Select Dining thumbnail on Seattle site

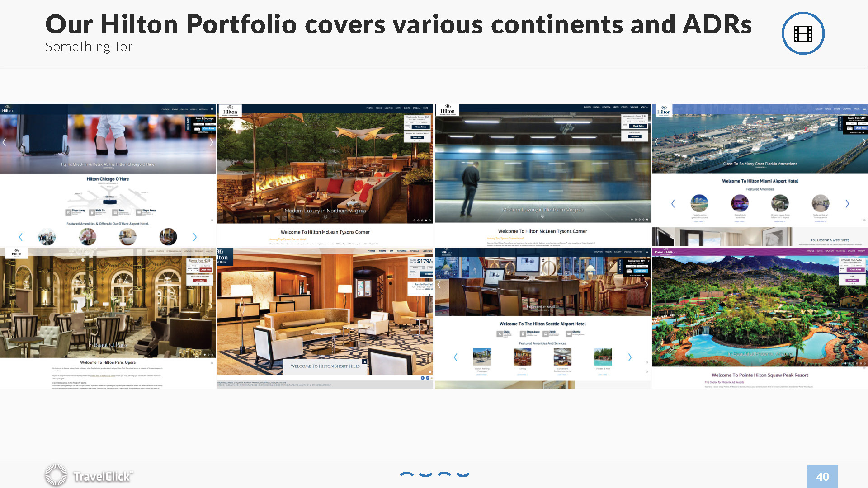click(522, 357)
